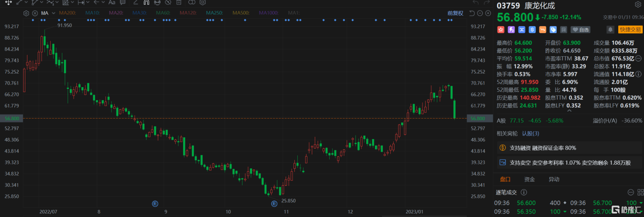Zoom out chart with minus icon
644x217 pixels.
point(480,13)
